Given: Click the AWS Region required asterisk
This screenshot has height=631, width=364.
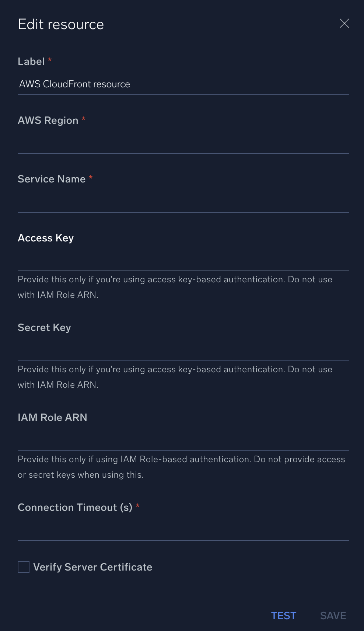Looking at the screenshot, I should coord(84,119).
